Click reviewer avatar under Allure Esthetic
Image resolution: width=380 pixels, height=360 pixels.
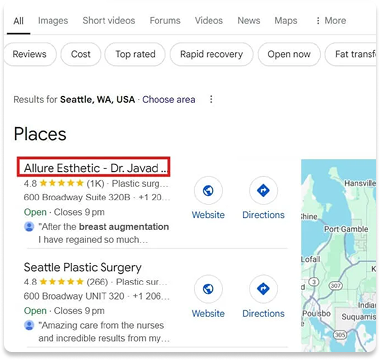(29, 227)
